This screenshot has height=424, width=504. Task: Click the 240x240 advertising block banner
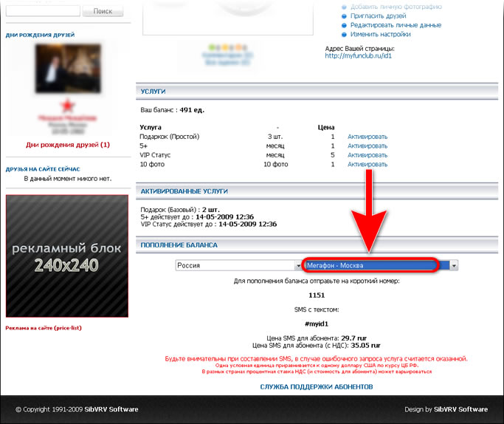tap(67, 256)
